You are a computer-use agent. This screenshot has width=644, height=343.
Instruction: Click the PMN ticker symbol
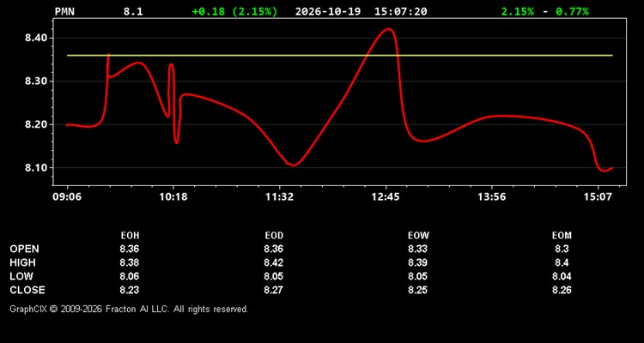click(x=64, y=11)
